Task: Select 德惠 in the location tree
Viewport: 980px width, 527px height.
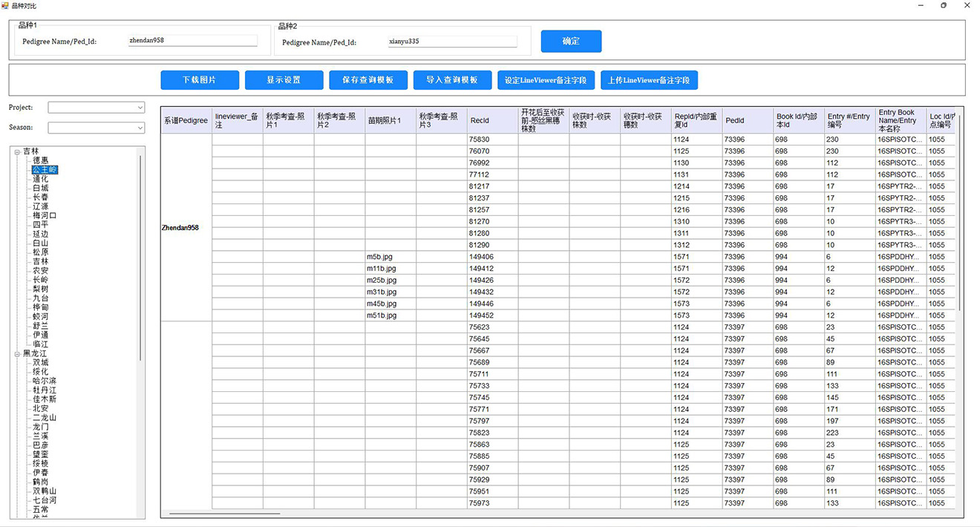Action: point(40,160)
